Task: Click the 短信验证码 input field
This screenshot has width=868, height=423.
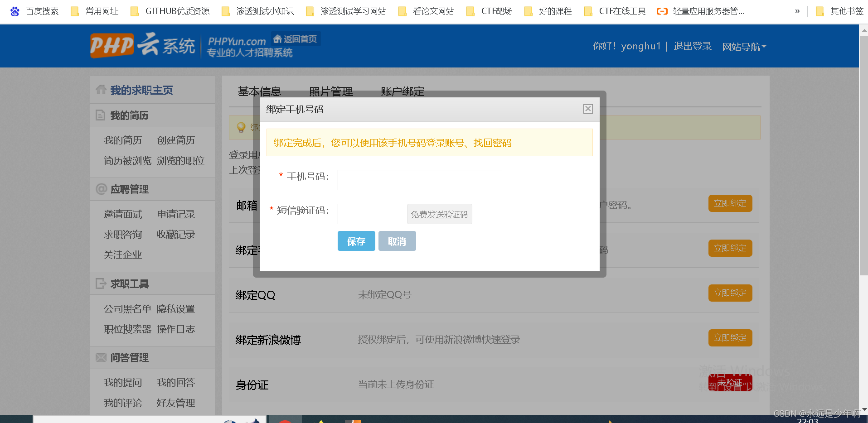Action: (369, 214)
